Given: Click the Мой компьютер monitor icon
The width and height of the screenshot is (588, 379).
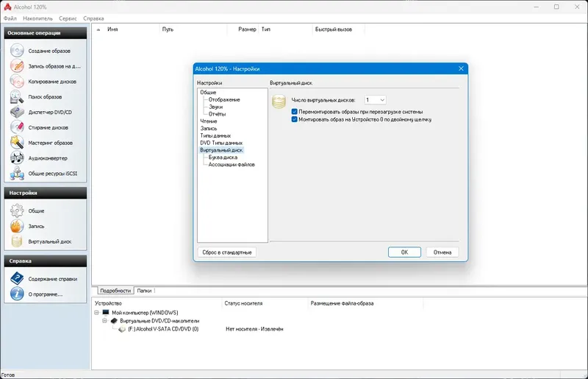Looking at the screenshot, I should [x=106, y=313].
